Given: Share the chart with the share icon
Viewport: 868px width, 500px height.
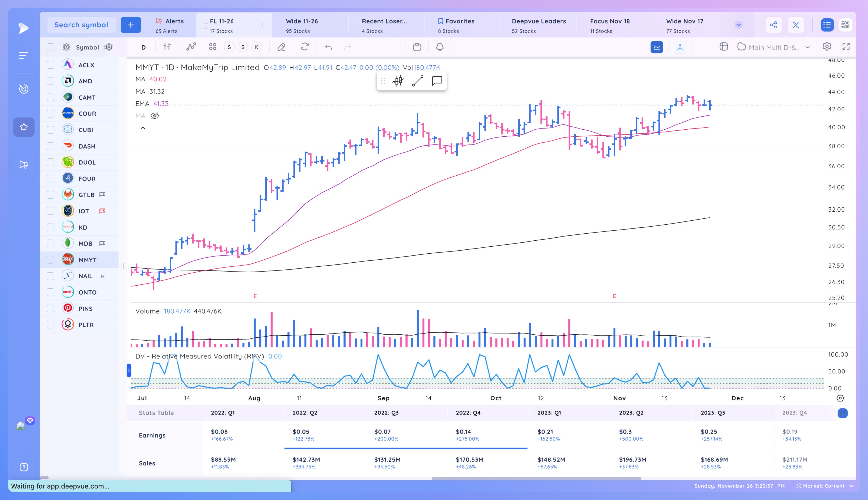Looking at the screenshot, I should 773,25.
